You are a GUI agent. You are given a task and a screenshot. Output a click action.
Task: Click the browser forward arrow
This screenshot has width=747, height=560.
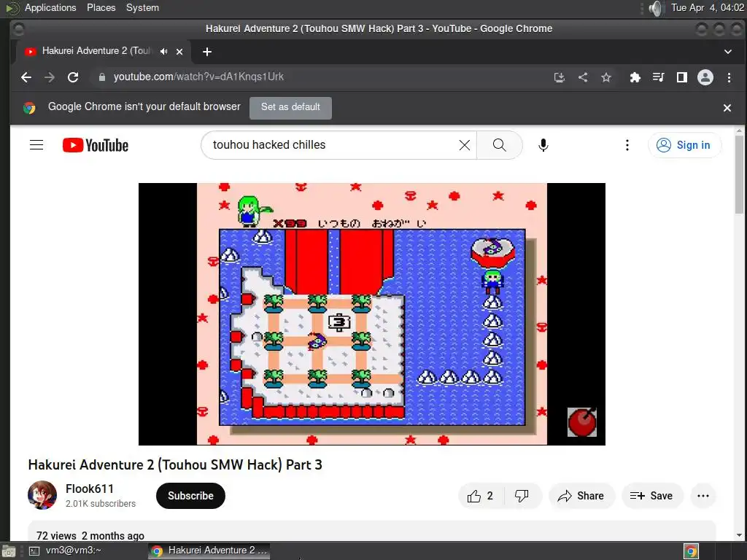[x=50, y=77]
